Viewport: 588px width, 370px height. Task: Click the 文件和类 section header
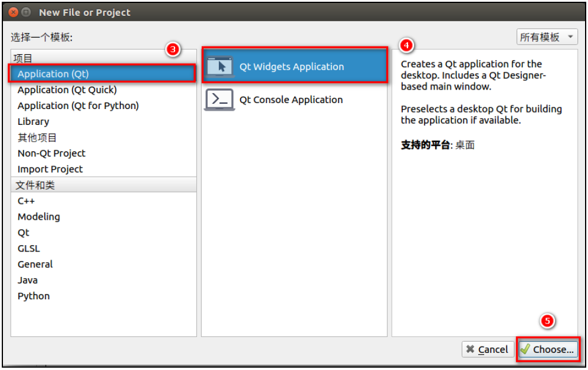pyautogui.click(x=104, y=185)
